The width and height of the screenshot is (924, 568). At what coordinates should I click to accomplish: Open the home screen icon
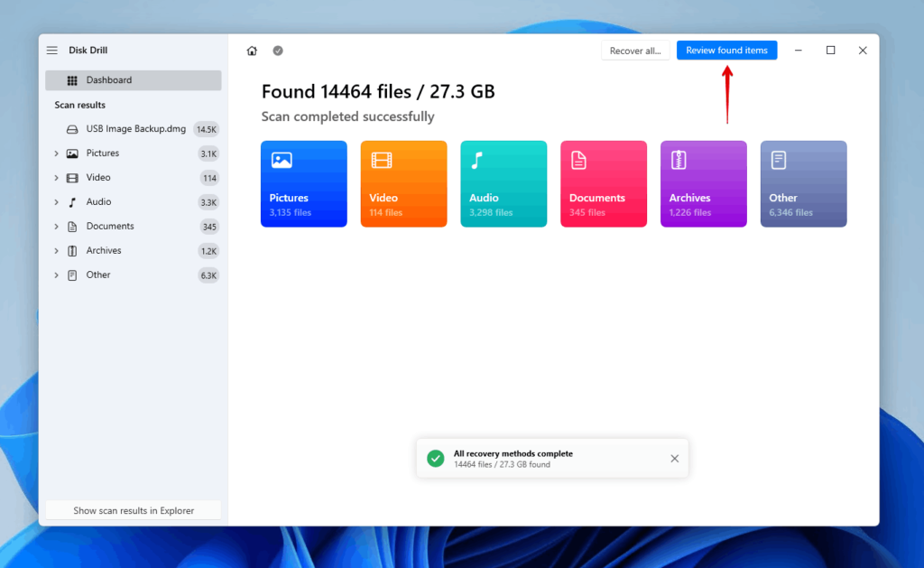tap(252, 50)
